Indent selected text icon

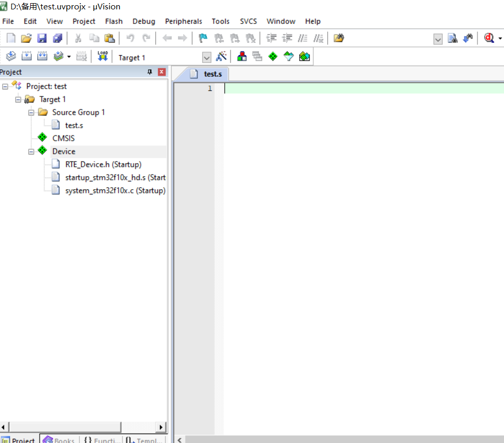click(x=272, y=38)
